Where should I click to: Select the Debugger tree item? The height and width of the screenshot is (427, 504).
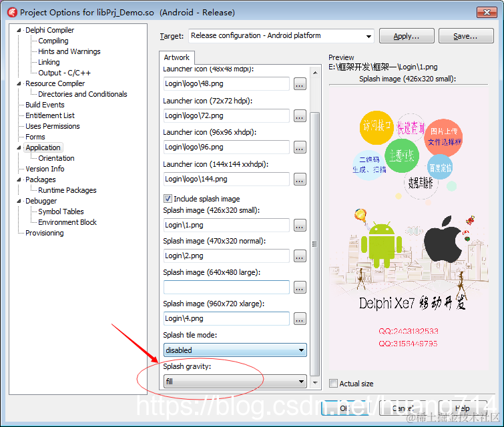pos(41,201)
